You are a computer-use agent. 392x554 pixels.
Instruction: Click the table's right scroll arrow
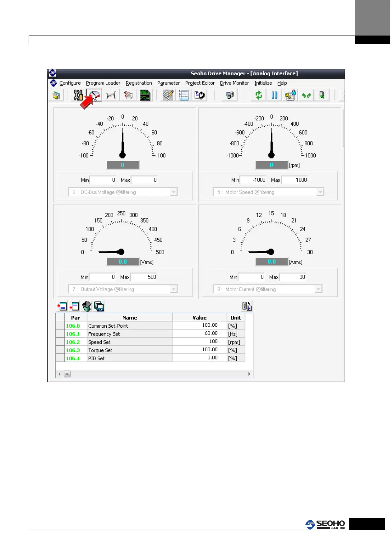(x=249, y=374)
